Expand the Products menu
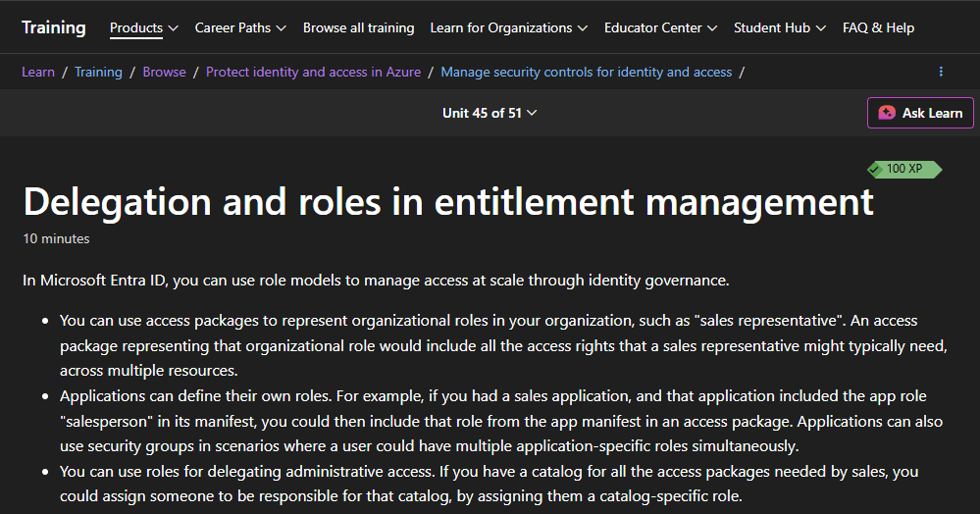The width and height of the screenshot is (980, 514). pyautogui.click(x=144, y=27)
